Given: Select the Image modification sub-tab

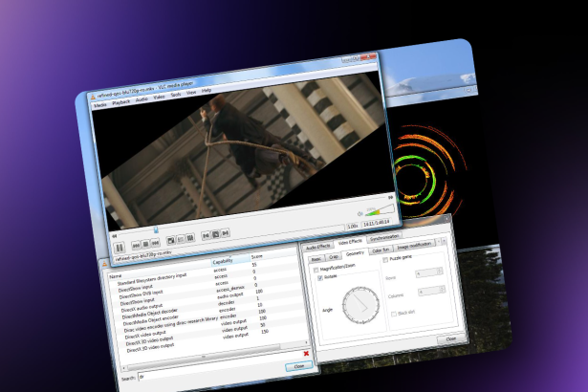Looking at the screenshot, I should tap(414, 245).
